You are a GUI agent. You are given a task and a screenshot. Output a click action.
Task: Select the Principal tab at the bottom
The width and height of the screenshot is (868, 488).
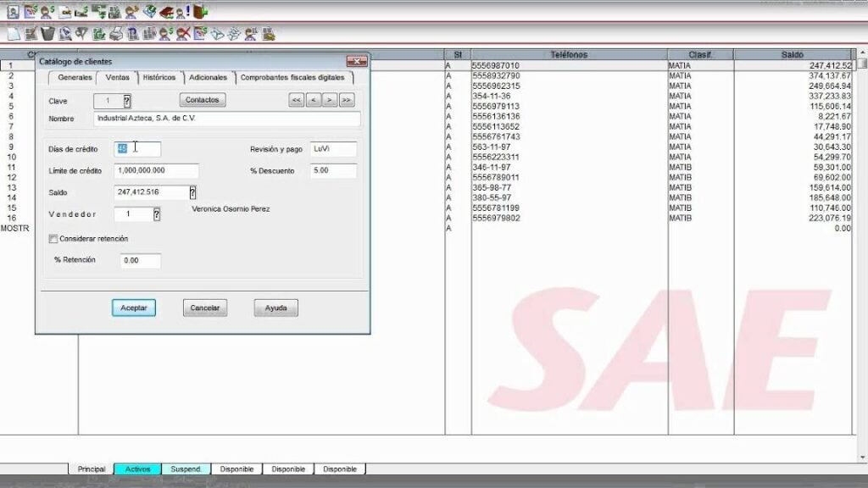point(92,469)
